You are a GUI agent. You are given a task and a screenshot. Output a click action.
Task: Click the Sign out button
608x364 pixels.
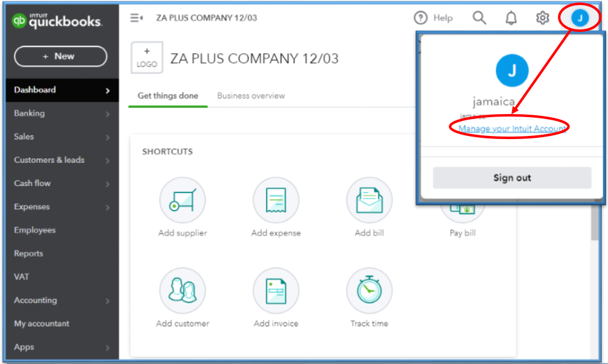[x=512, y=178]
